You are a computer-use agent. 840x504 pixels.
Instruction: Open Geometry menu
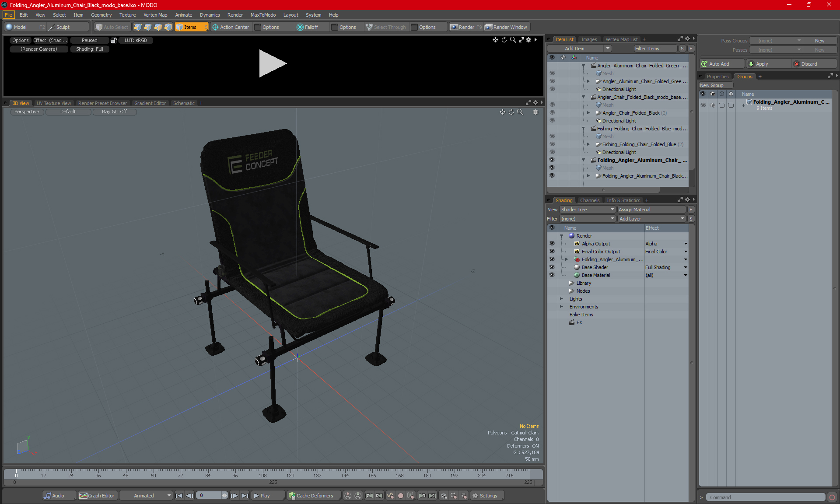[101, 15]
